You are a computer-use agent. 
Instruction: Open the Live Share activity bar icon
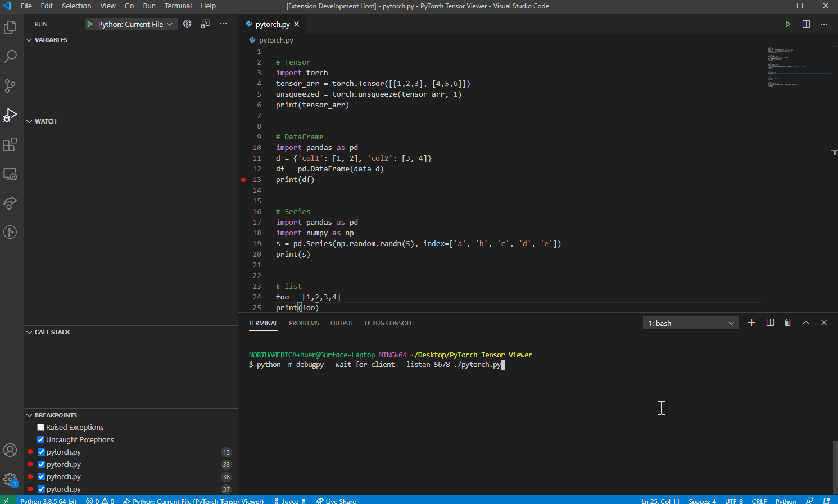click(10, 203)
